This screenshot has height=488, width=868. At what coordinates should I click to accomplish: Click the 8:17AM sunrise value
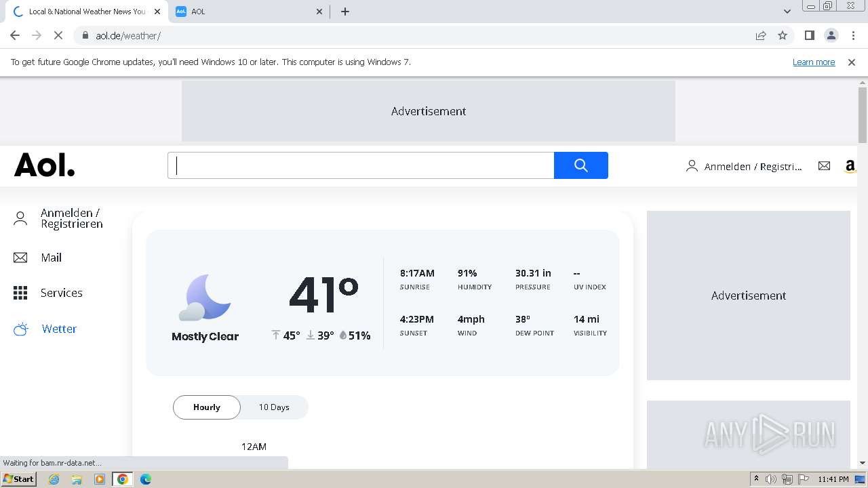coord(417,273)
